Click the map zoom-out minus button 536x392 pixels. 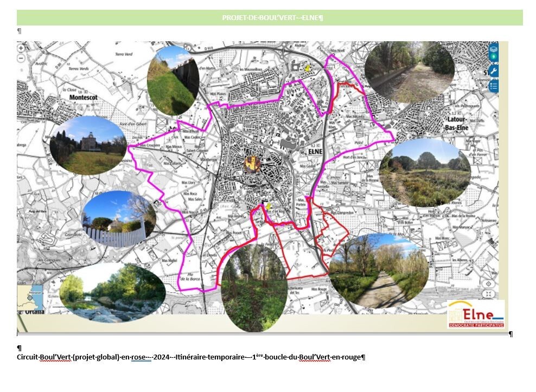(x=21, y=58)
